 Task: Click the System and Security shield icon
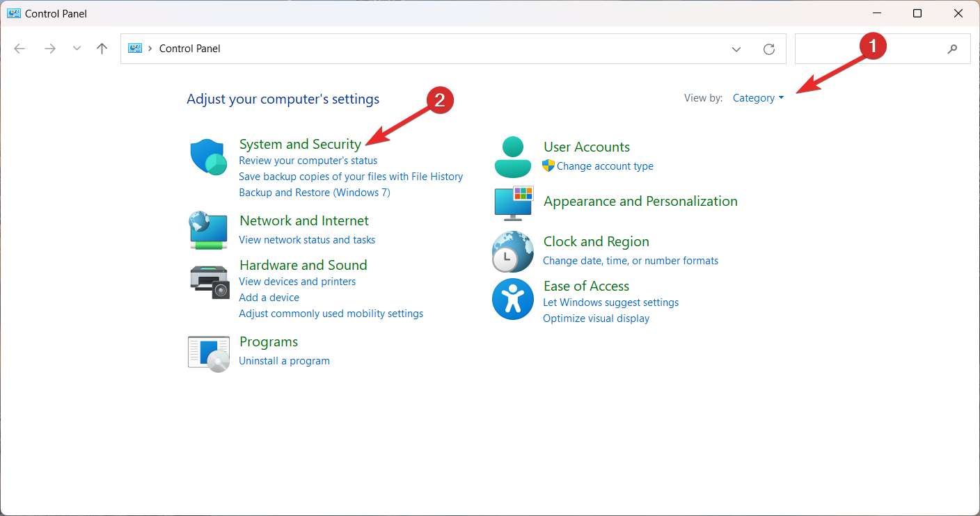[x=209, y=156]
